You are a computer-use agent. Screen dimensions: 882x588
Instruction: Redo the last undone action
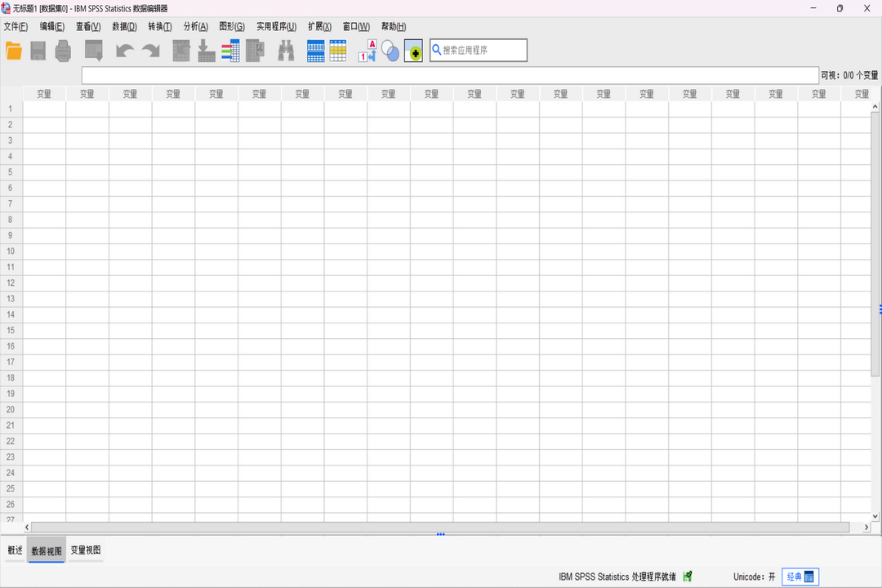(x=150, y=51)
